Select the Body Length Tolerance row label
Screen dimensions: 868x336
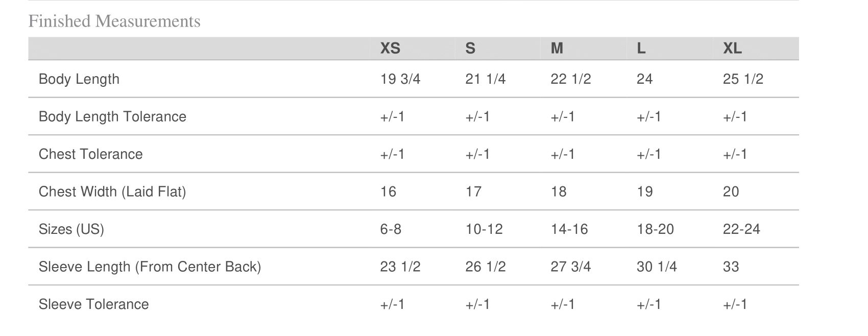click(x=112, y=116)
